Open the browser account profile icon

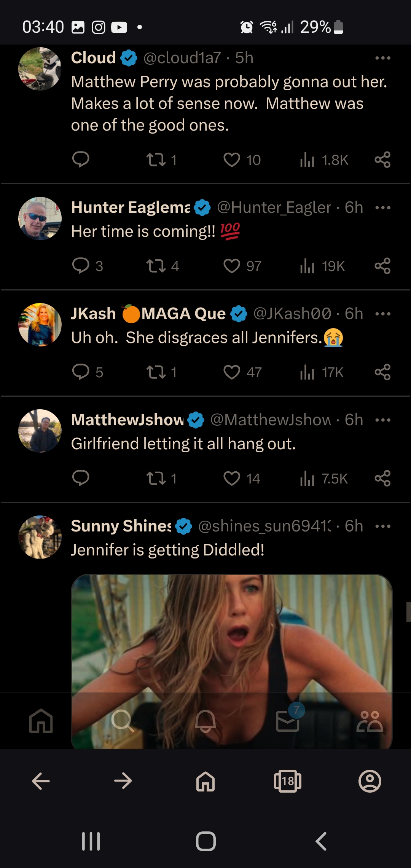(370, 781)
